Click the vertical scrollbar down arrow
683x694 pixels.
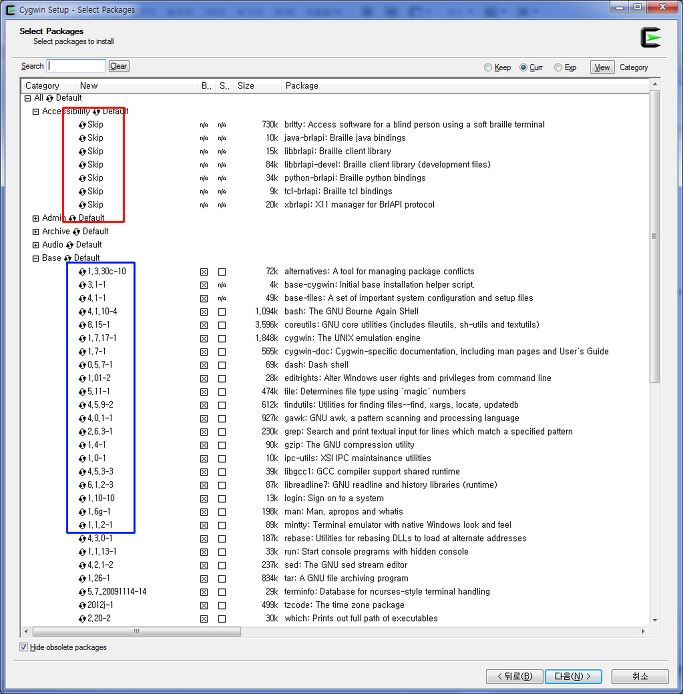coord(655,621)
